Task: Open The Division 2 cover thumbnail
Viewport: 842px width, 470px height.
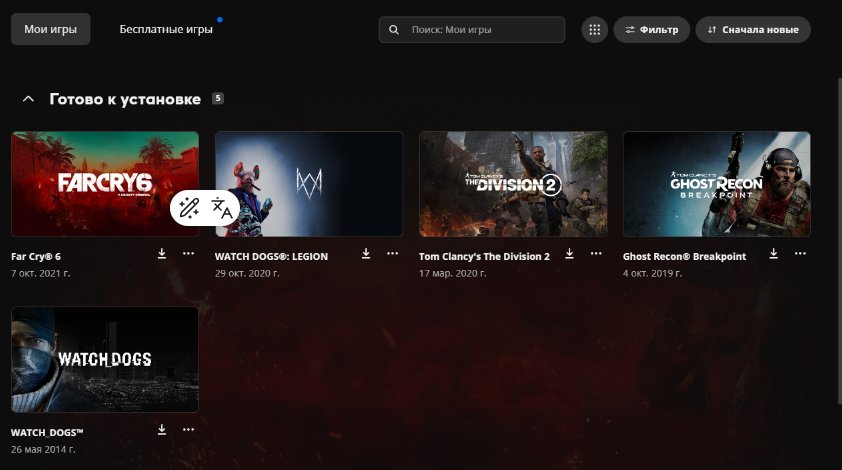Action: 513,184
